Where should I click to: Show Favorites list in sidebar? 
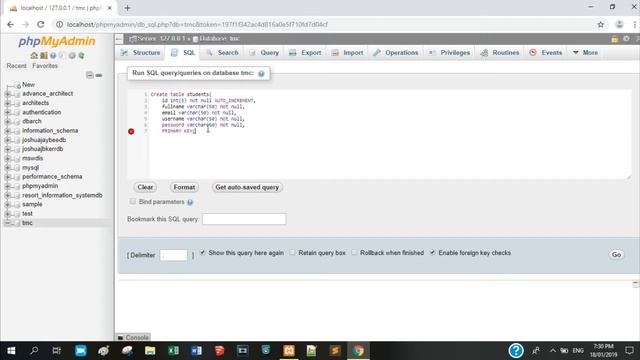tap(45, 66)
